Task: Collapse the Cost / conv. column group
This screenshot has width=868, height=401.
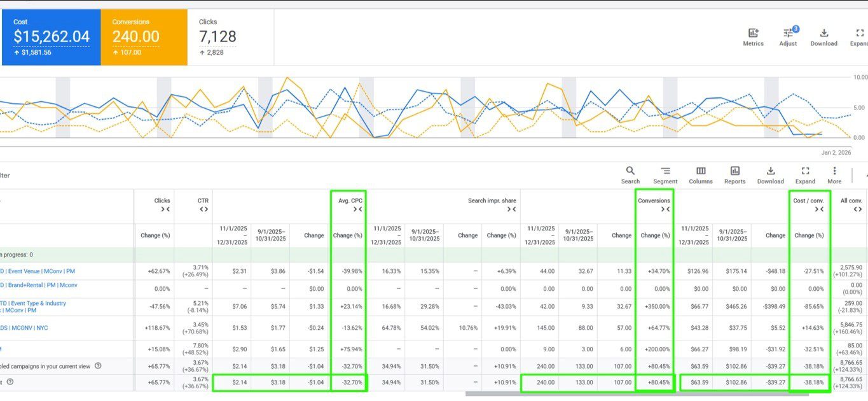Action: [819, 209]
